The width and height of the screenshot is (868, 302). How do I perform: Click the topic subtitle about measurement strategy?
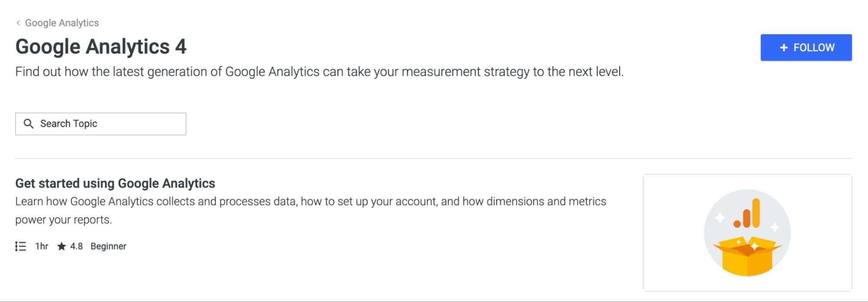[x=319, y=72]
